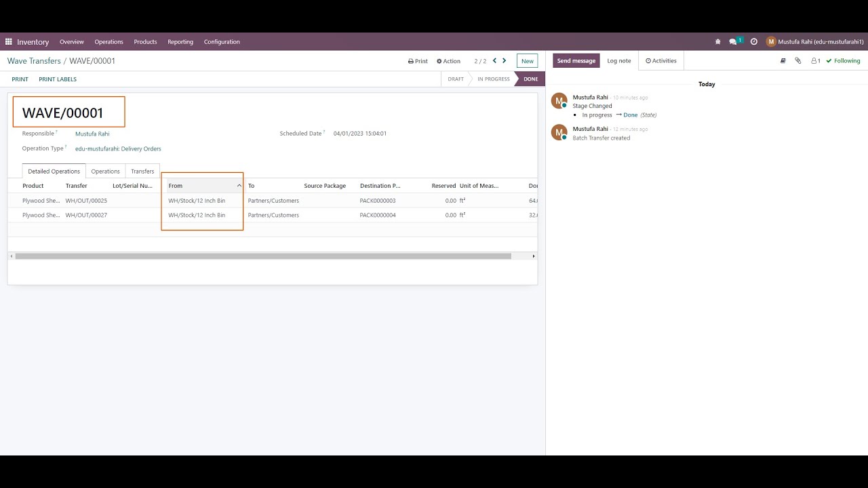Open the Print dropdown
Screen dimensions: 868x488
coord(418,61)
